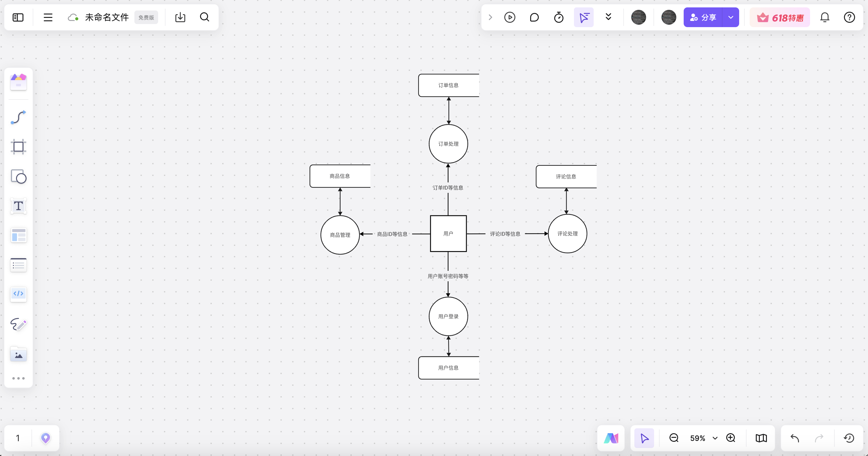Select the 评论处理 circle node
This screenshot has height=456, width=868.
(567, 233)
